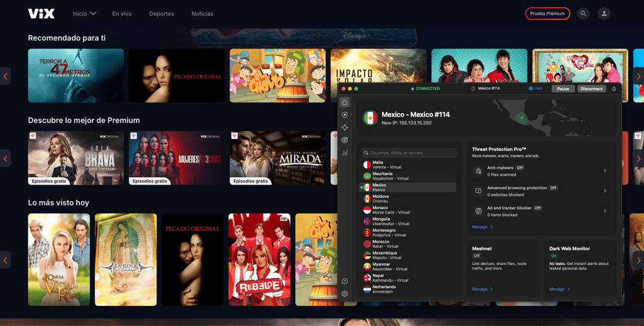The image size is (644, 326).
Task: Open El Chavo in Recomendado para ti row
Action: tap(277, 75)
